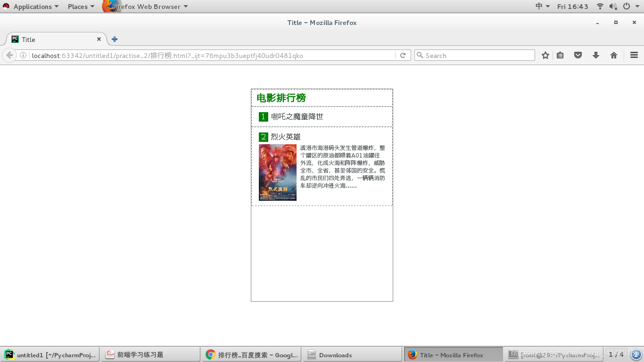Focus the URL address bar
The image size is (644, 362).
coord(212,55)
